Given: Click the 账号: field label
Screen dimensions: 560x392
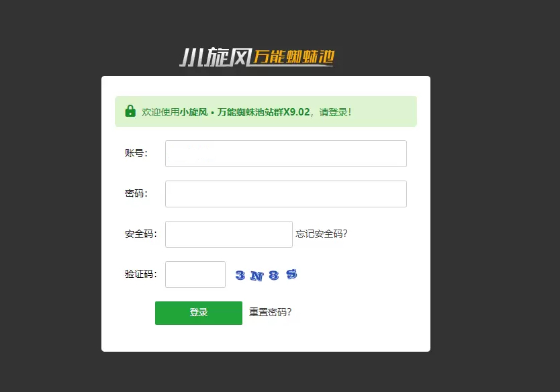Looking at the screenshot, I should 136,153.
